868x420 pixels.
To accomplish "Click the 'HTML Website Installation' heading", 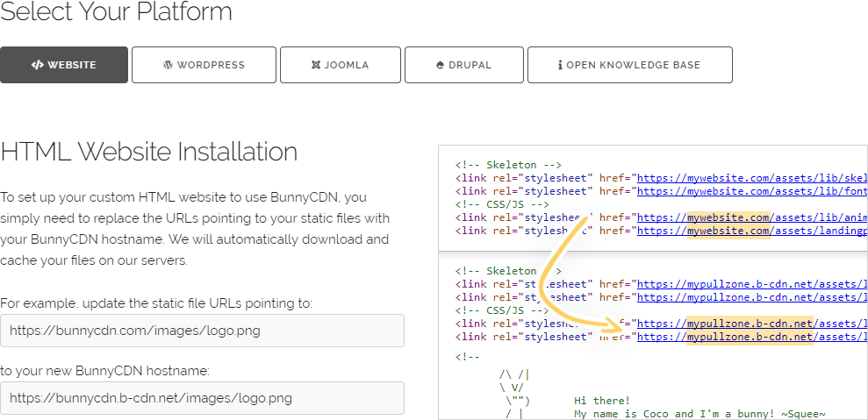I will click(149, 152).
